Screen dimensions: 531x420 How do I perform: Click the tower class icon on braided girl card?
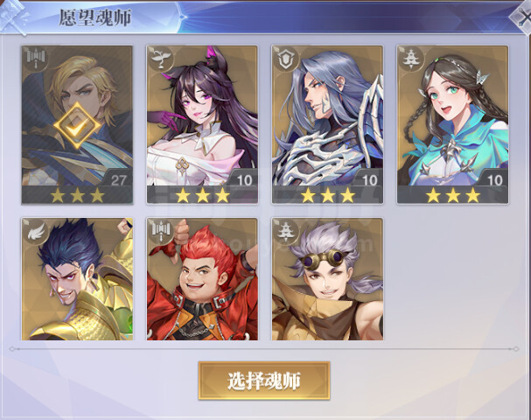coord(411,60)
